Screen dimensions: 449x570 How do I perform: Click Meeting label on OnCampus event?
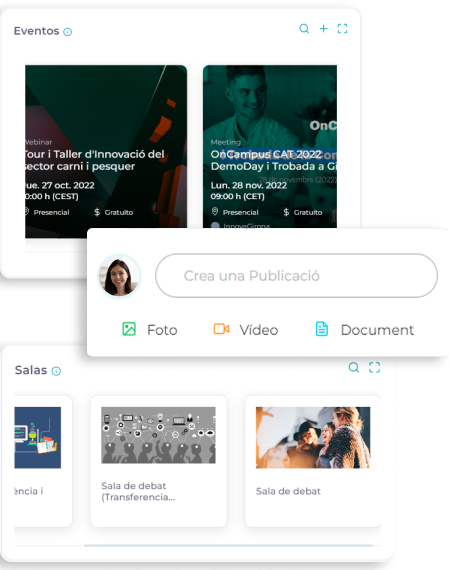(226, 142)
